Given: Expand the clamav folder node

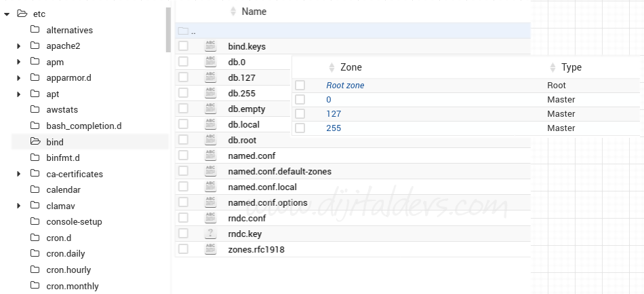Looking at the screenshot, I should (19, 206).
